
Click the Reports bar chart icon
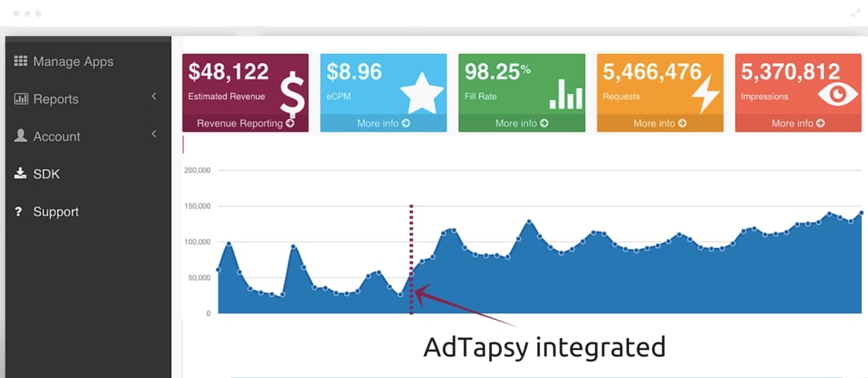click(x=20, y=98)
